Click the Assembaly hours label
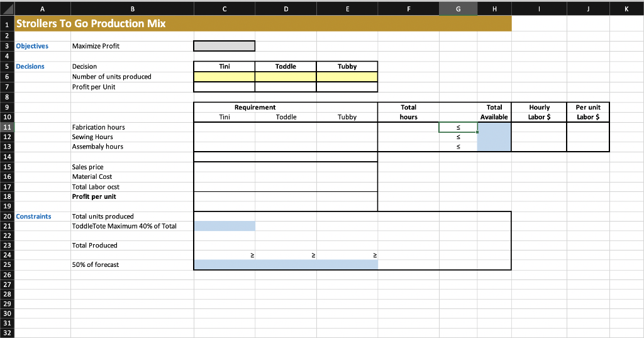Image resolution: width=644 pixels, height=338 pixels. tap(97, 147)
